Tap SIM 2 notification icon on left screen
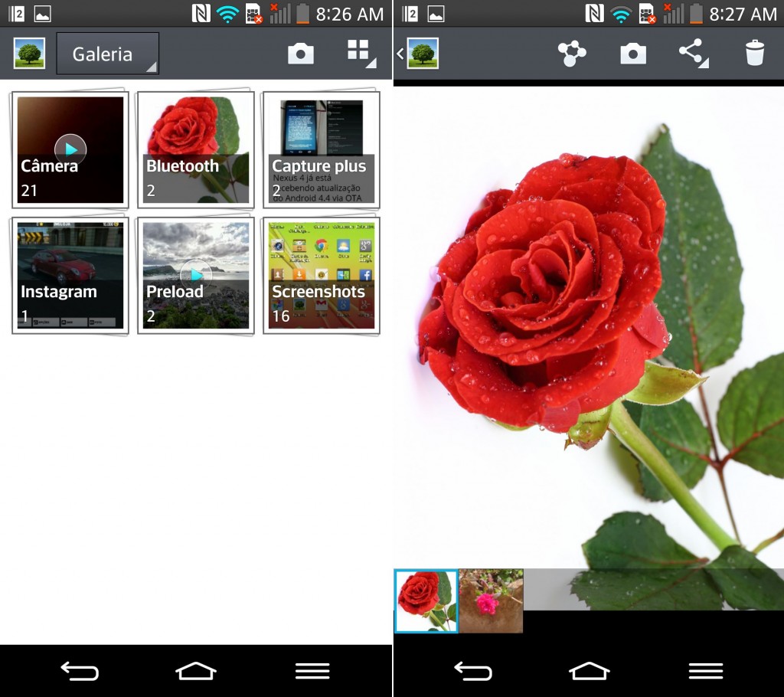This screenshot has width=784, height=697. pos(16,14)
